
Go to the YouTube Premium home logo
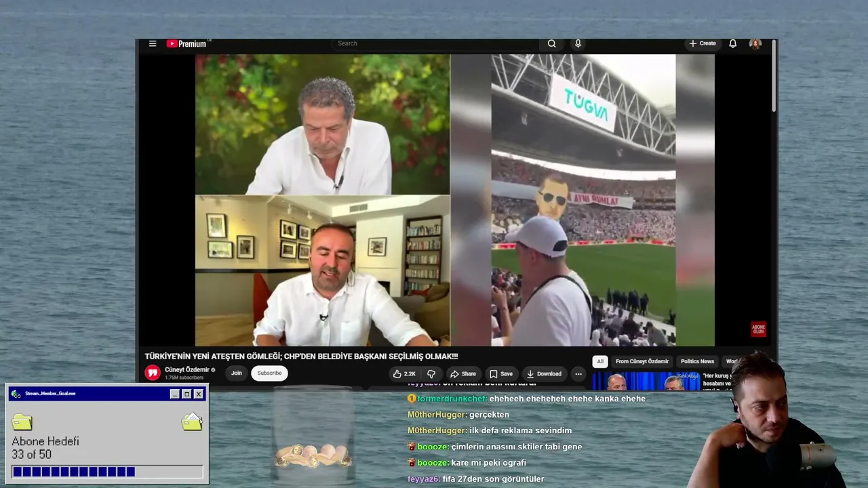coord(186,43)
